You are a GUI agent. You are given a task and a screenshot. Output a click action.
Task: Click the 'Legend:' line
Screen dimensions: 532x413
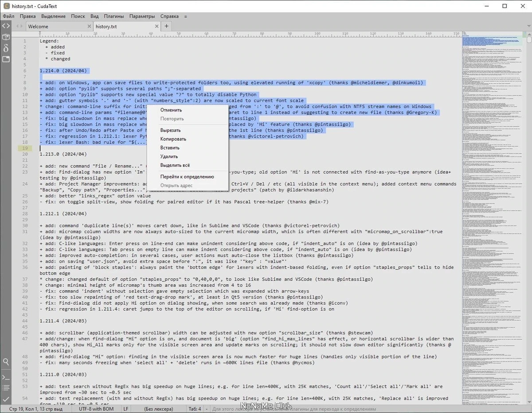(x=49, y=41)
